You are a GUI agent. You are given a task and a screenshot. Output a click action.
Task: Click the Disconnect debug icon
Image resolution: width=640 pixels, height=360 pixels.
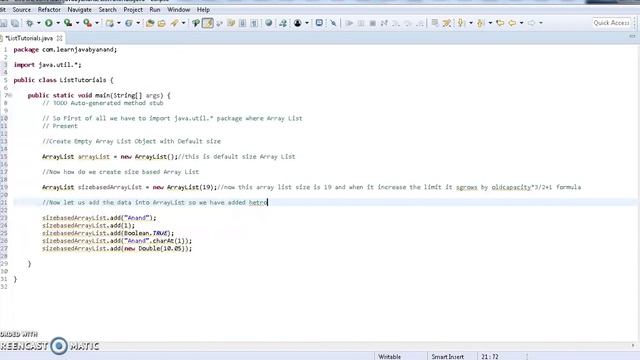click(384, 23)
